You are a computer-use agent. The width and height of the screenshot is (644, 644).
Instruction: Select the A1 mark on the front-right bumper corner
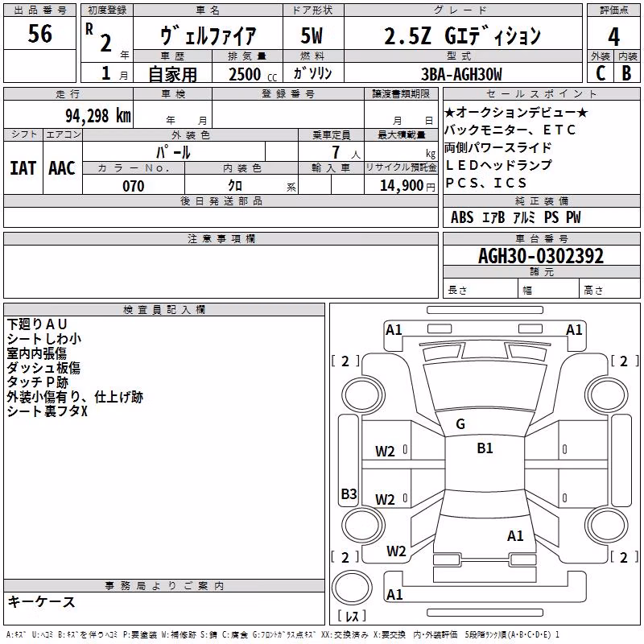pyautogui.click(x=574, y=330)
